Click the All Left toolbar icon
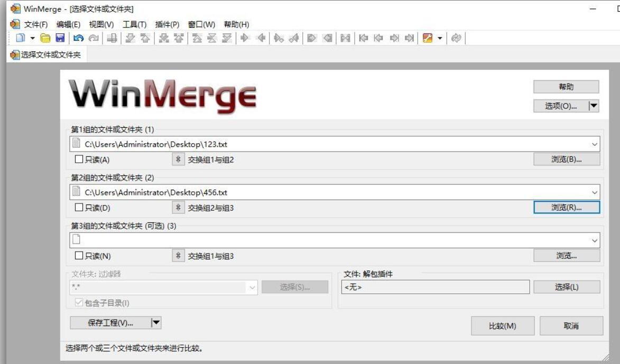The width and height of the screenshot is (620, 364). tap(327, 38)
